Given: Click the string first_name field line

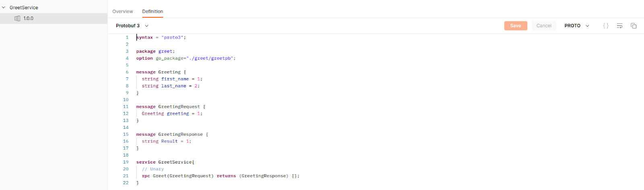Looking at the screenshot, I should click(x=172, y=79).
